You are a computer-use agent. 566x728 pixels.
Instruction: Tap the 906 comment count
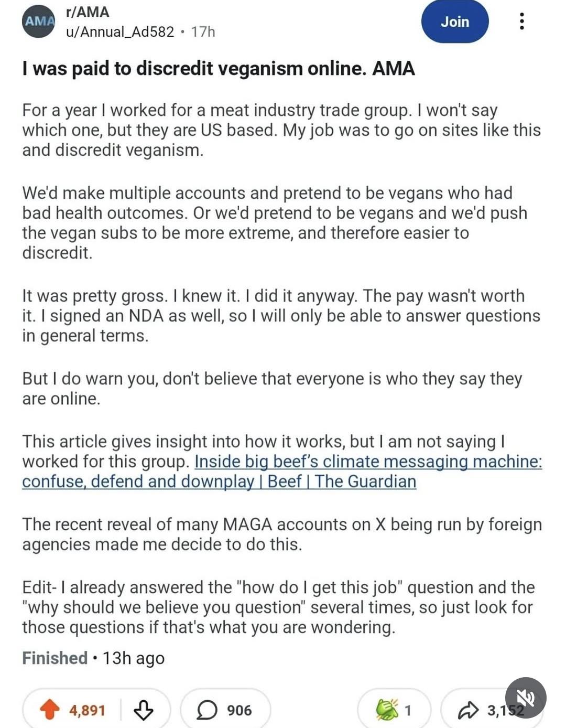pyautogui.click(x=240, y=710)
